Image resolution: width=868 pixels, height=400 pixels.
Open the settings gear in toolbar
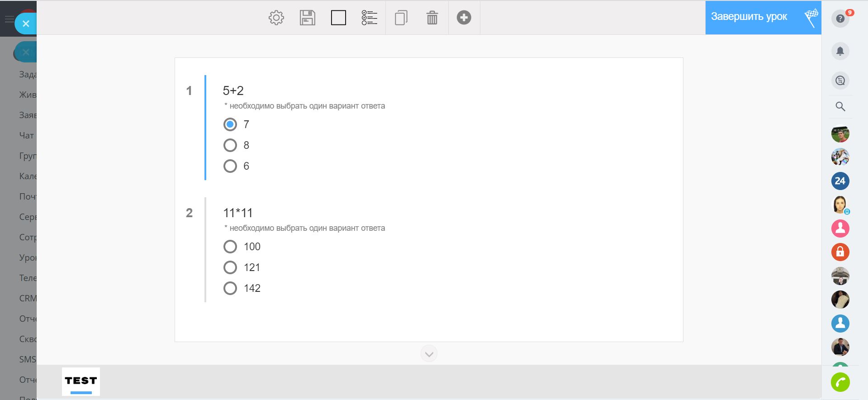(276, 18)
